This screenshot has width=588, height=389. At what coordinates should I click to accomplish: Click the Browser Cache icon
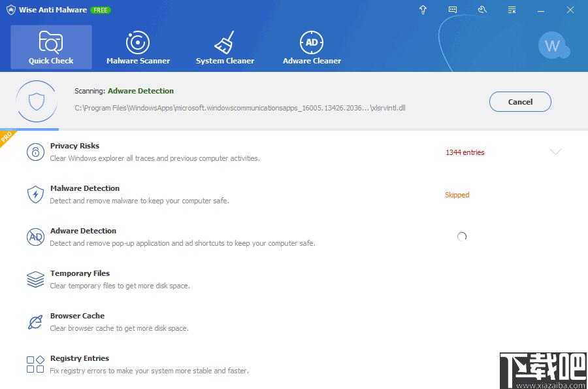click(35, 322)
